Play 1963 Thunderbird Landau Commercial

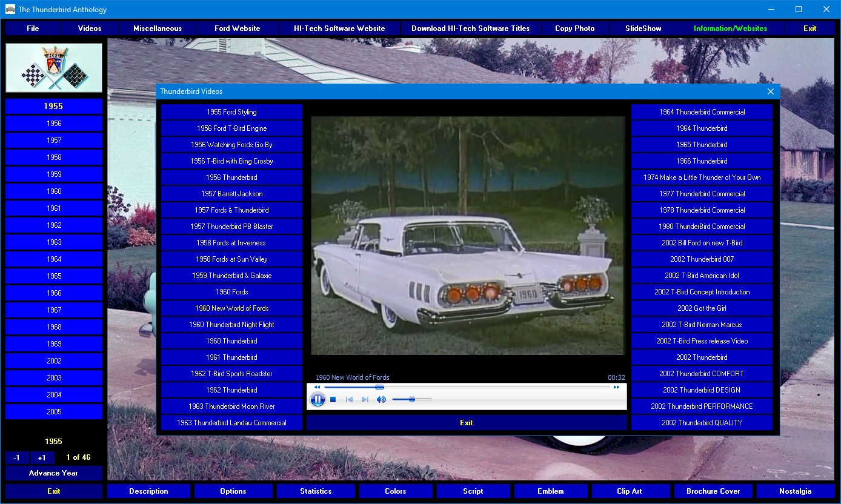(231, 423)
